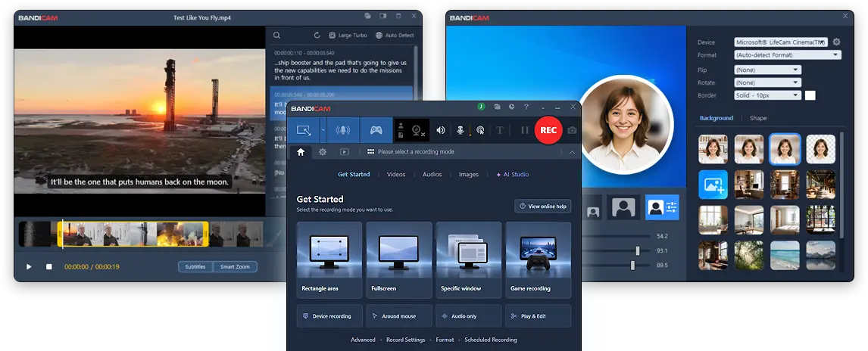Toggle the Subtitles button
The height and width of the screenshot is (351, 868).
(195, 267)
